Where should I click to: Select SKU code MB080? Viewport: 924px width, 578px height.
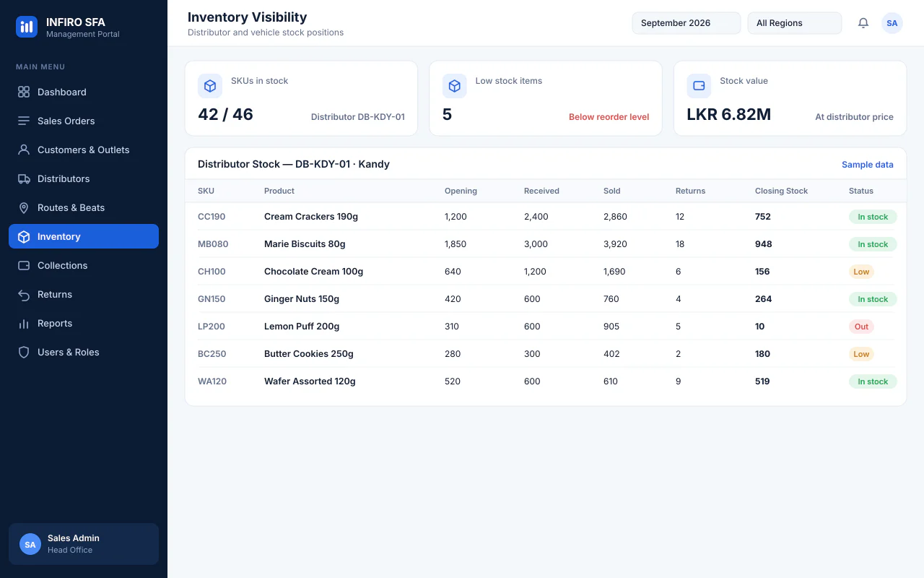tap(213, 244)
